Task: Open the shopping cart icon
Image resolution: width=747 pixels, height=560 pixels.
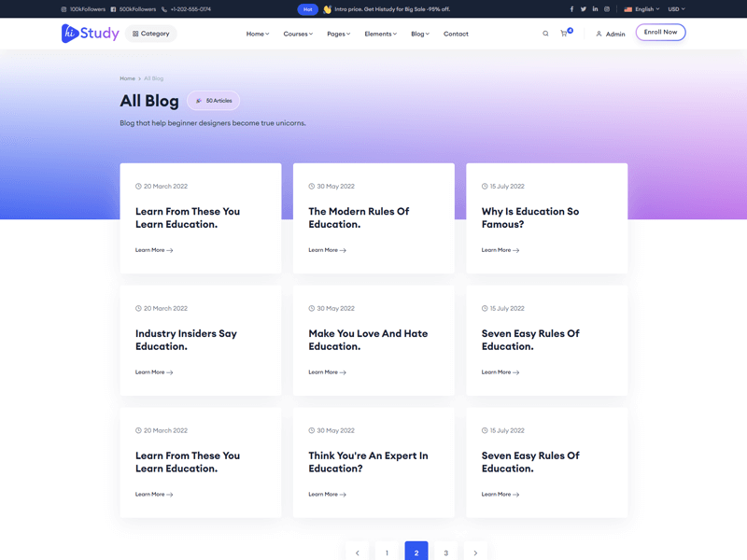Action: (564, 34)
